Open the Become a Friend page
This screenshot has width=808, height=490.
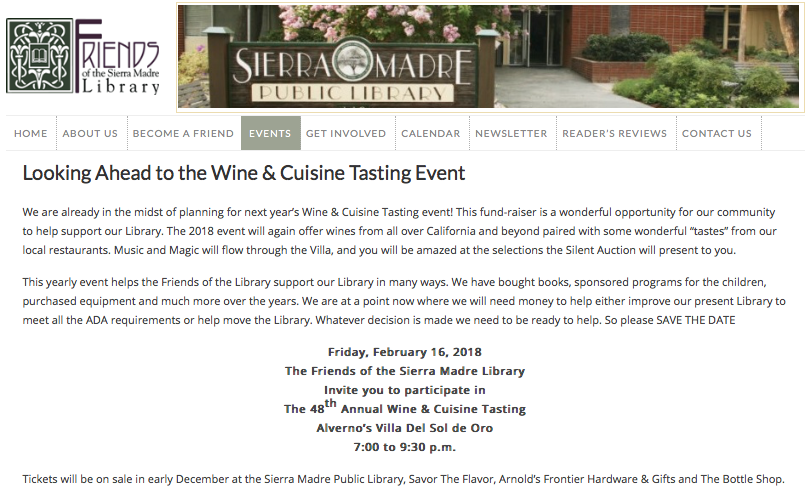pyautogui.click(x=183, y=133)
